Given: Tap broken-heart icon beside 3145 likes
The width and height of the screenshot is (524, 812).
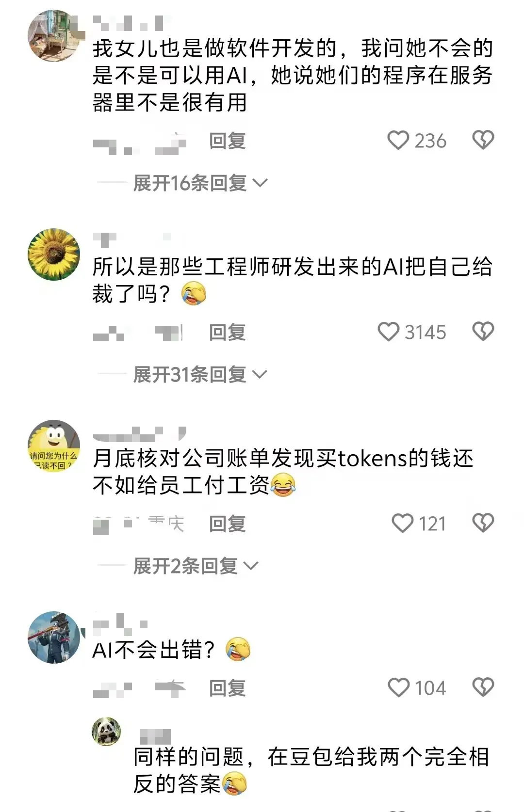Looking at the screenshot, I should (x=483, y=332).
